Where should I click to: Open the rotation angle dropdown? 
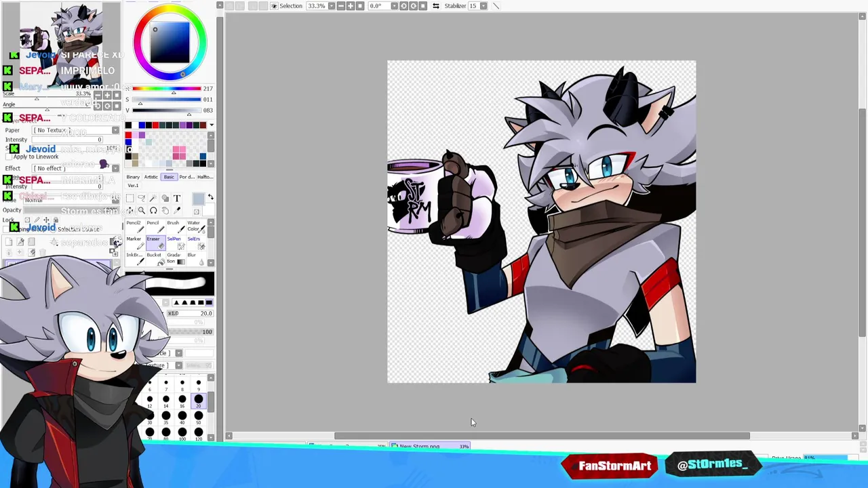tap(395, 5)
